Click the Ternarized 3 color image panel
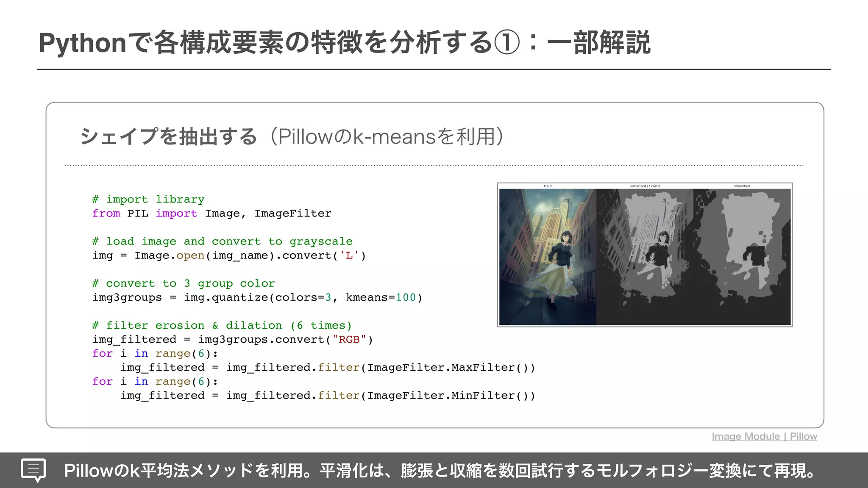Viewport: 868px width, 488px height. [645, 257]
